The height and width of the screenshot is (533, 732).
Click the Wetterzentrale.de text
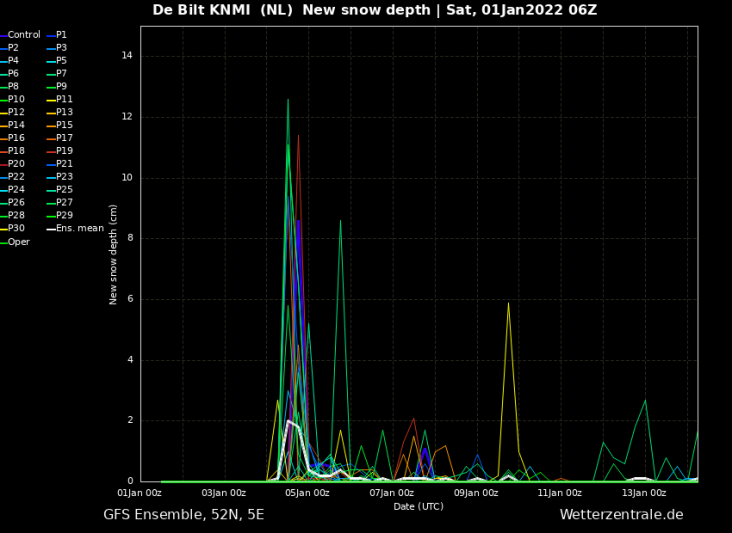point(621,515)
